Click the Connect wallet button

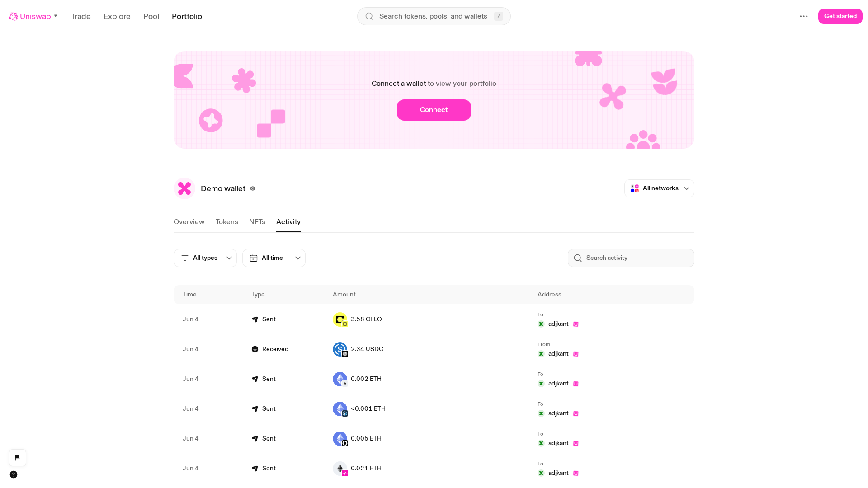click(434, 110)
